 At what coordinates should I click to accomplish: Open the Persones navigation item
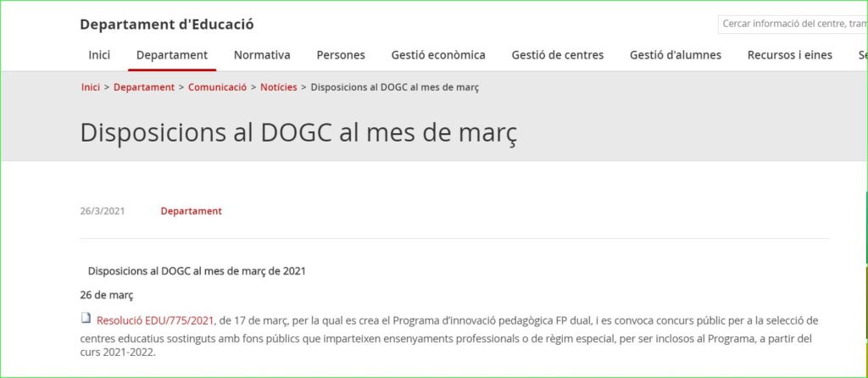tap(341, 55)
